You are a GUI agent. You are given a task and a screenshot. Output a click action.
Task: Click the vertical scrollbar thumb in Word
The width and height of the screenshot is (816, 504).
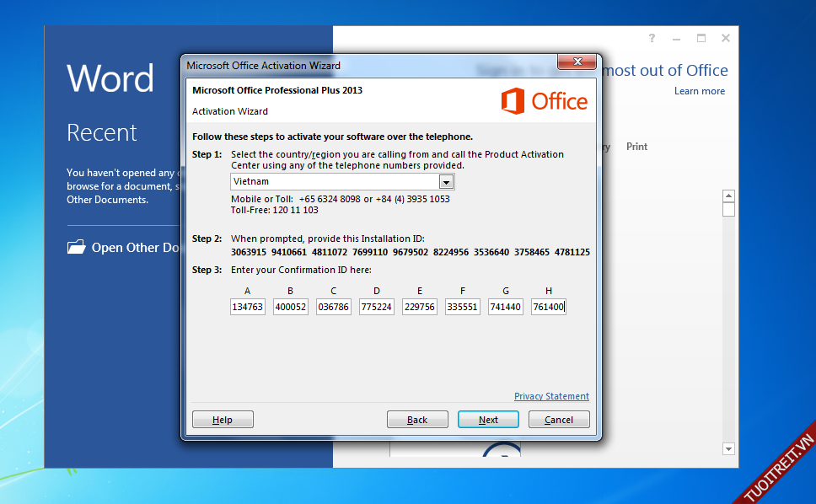click(x=728, y=210)
